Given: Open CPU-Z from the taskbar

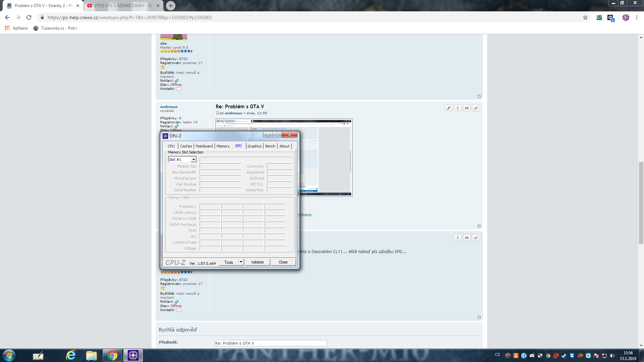Looking at the screenshot, I should click(133, 355).
